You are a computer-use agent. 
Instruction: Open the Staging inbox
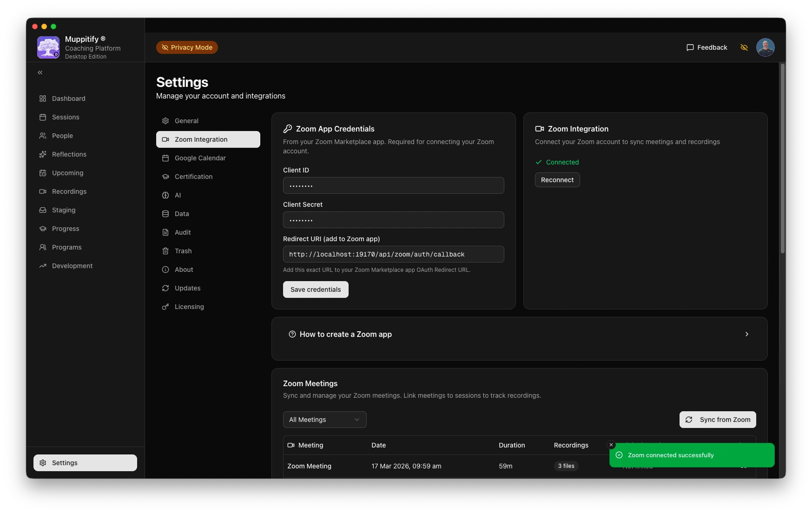tap(63, 210)
